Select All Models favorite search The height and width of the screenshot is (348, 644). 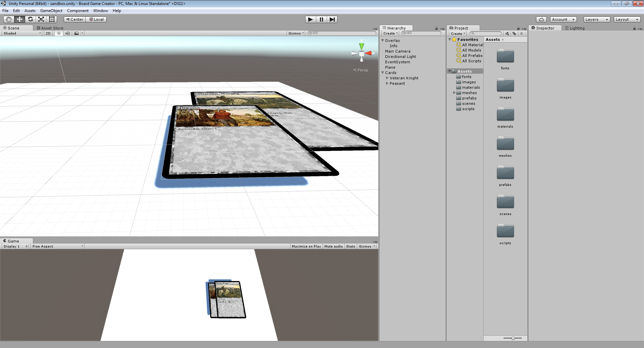click(469, 50)
